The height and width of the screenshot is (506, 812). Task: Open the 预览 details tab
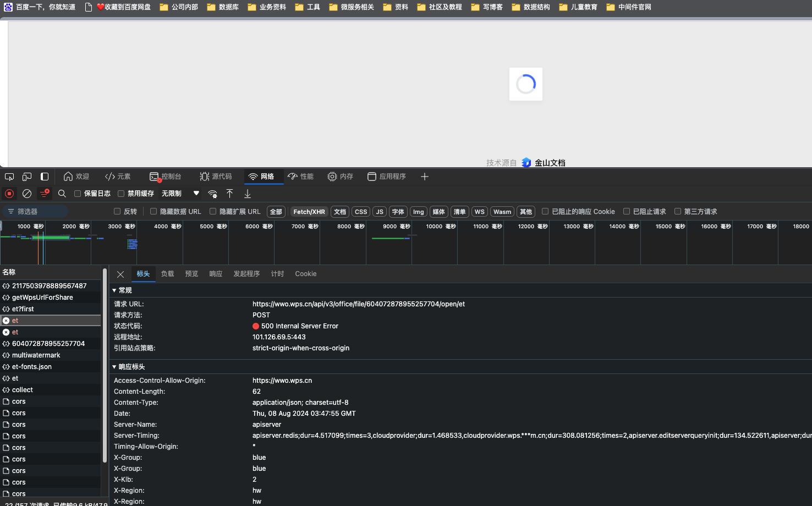point(191,274)
